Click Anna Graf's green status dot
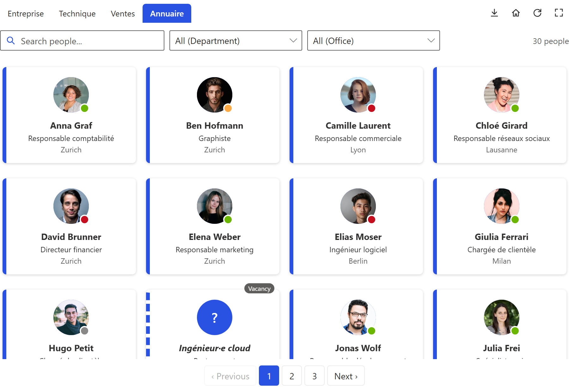This screenshot has height=392, width=569. pos(84,108)
